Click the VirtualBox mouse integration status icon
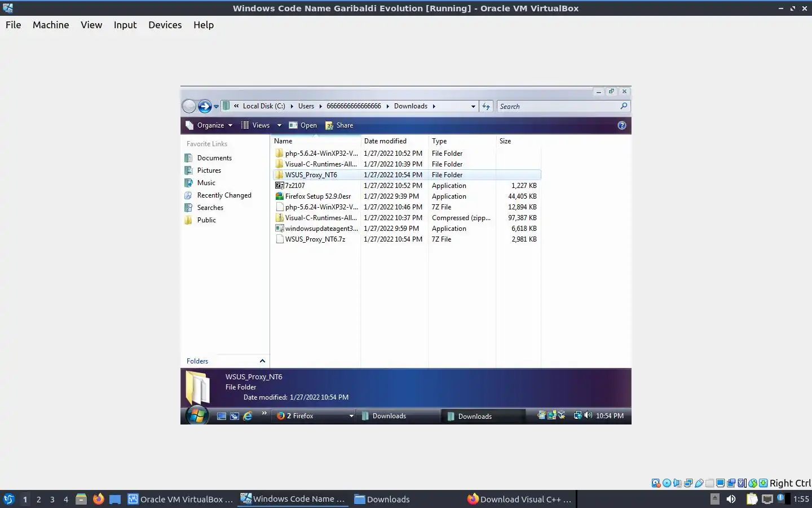 click(753, 483)
